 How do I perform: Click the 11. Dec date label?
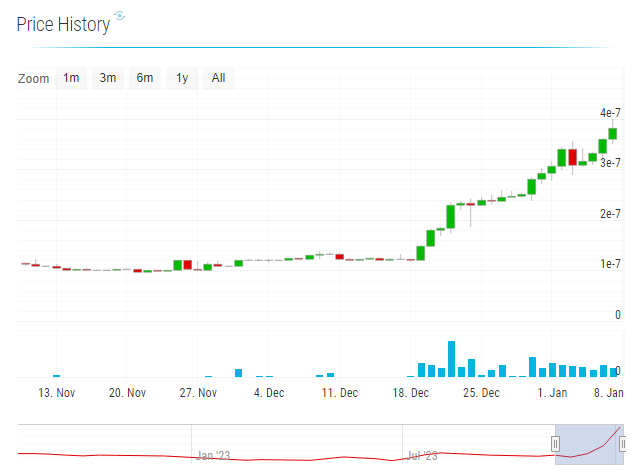(x=340, y=393)
